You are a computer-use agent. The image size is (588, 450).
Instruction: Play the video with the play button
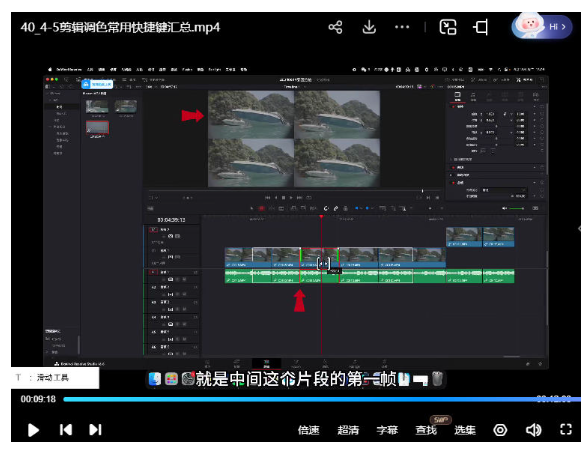(33, 430)
